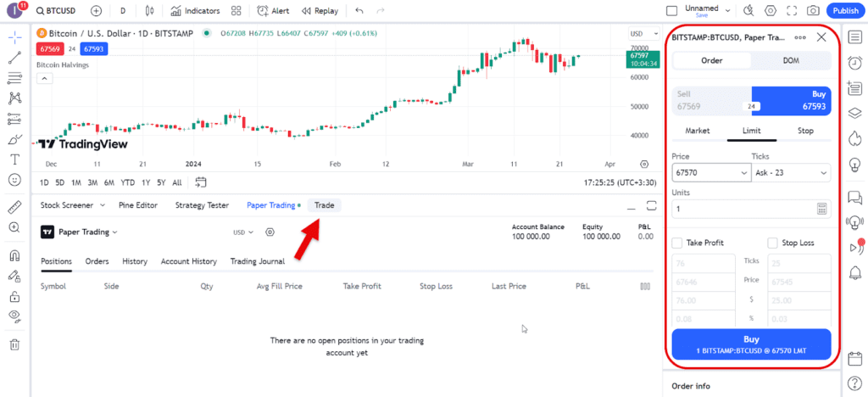Image resolution: width=868 pixels, height=397 pixels.
Task: Take a chart snapshot with camera icon
Action: (813, 11)
